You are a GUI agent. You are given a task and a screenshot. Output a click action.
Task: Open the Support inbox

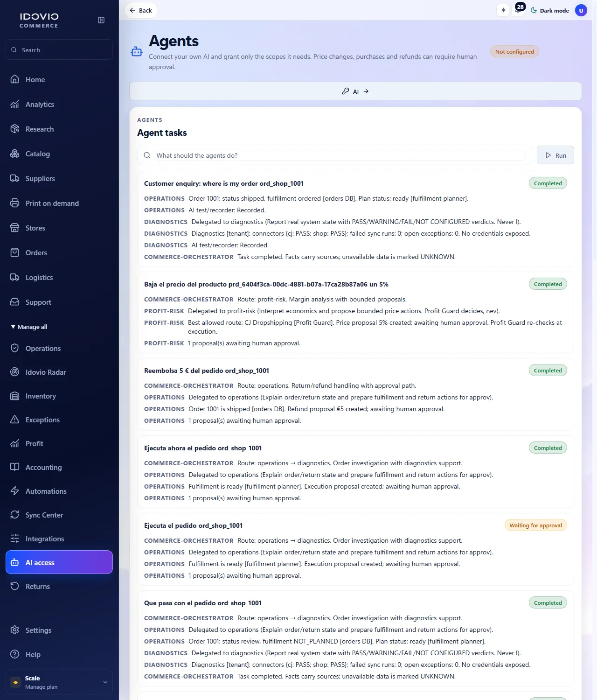tap(59, 302)
